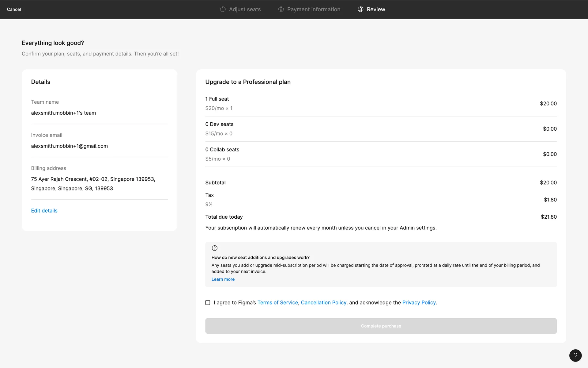Image resolution: width=588 pixels, height=368 pixels.
Task: Check the agree to Terms checkbox
Action: tap(208, 303)
